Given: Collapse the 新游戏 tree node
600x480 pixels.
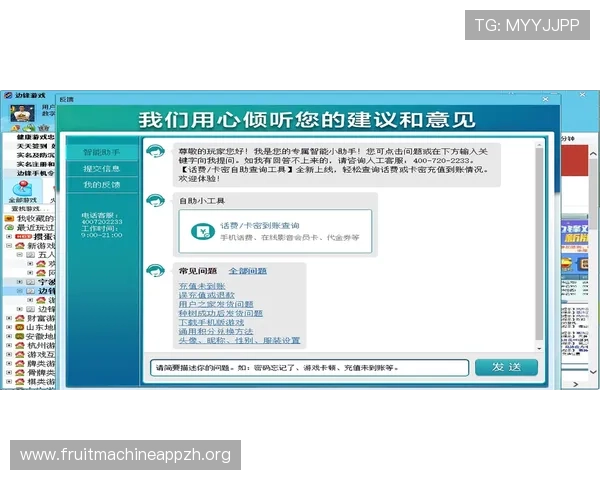Looking at the screenshot, I should 9,246.
